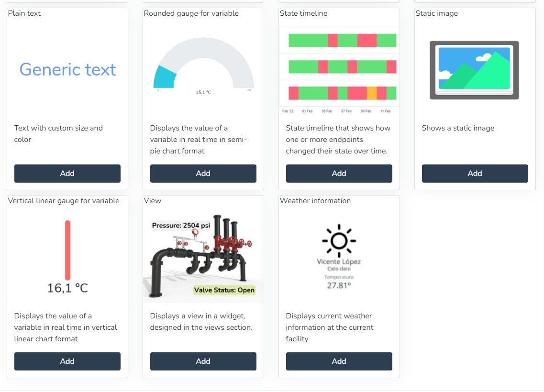544x392 pixels.
Task: Click the red vertical gauge bar
Action: (x=67, y=250)
